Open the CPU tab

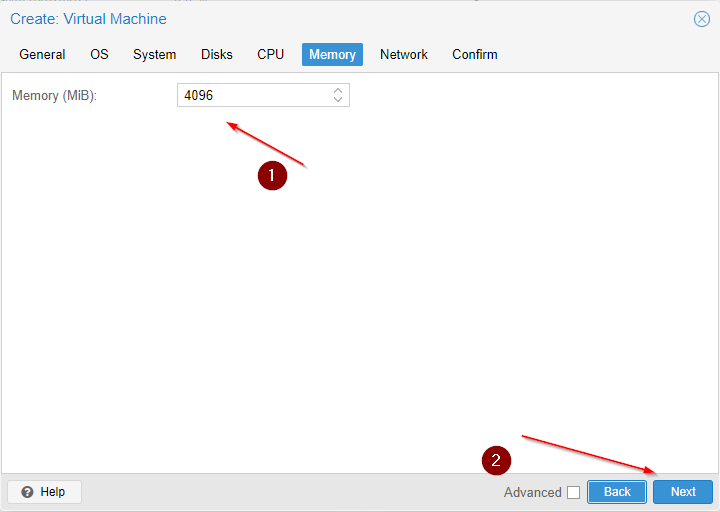tap(270, 54)
